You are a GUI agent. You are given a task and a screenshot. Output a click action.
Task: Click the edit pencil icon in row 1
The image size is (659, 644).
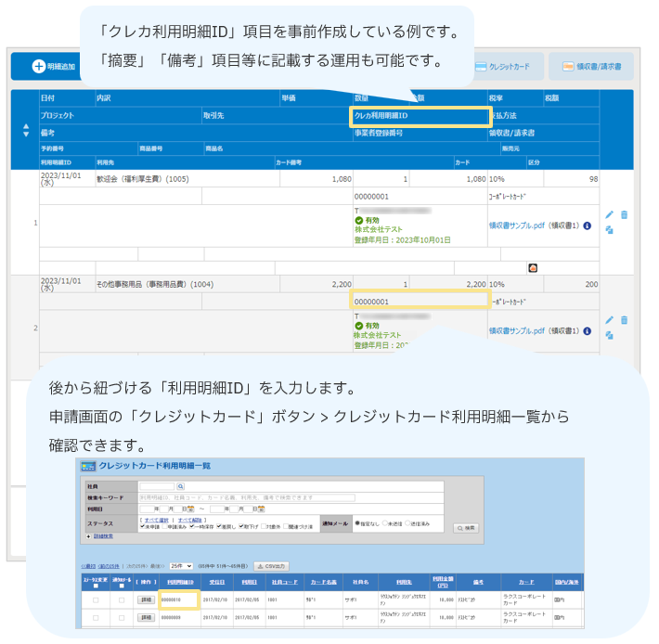pos(610,214)
